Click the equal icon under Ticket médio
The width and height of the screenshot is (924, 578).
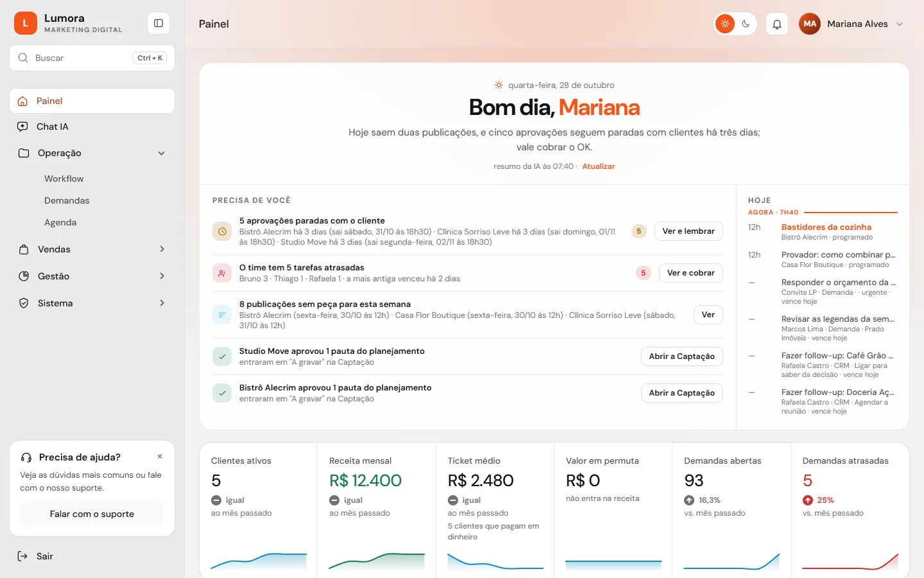point(453,500)
